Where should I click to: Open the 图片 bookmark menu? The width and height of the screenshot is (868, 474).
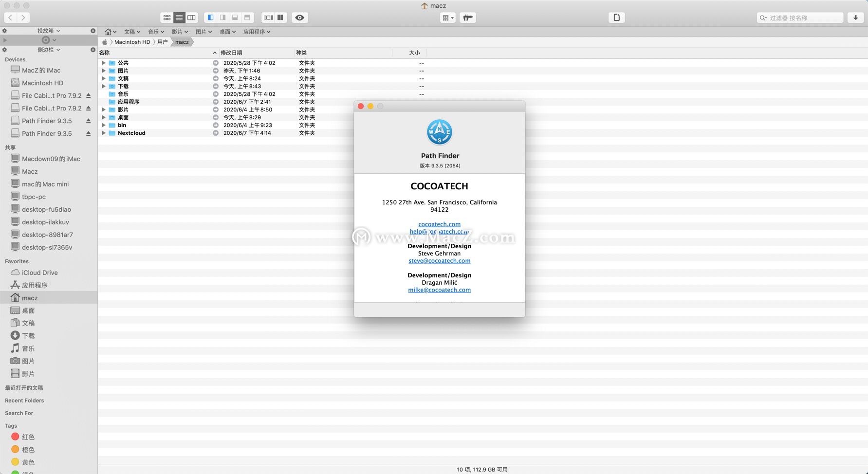[203, 32]
